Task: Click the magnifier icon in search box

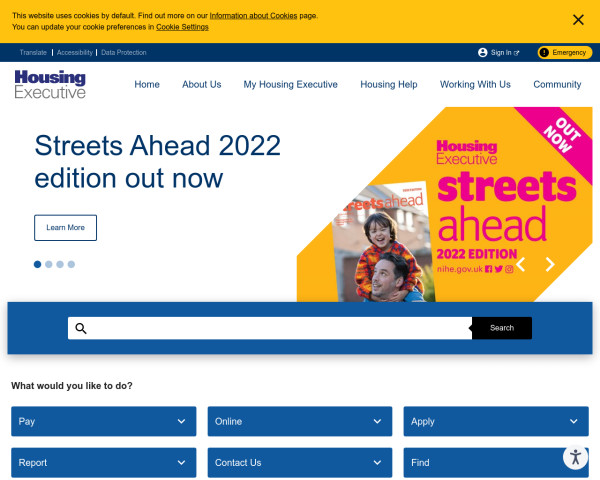Action: [x=81, y=328]
